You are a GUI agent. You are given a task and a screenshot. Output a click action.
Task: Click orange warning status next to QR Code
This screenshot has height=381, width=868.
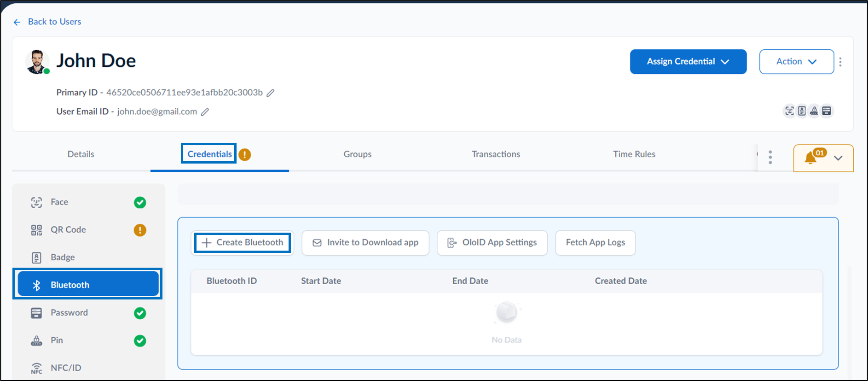tap(140, 230)
